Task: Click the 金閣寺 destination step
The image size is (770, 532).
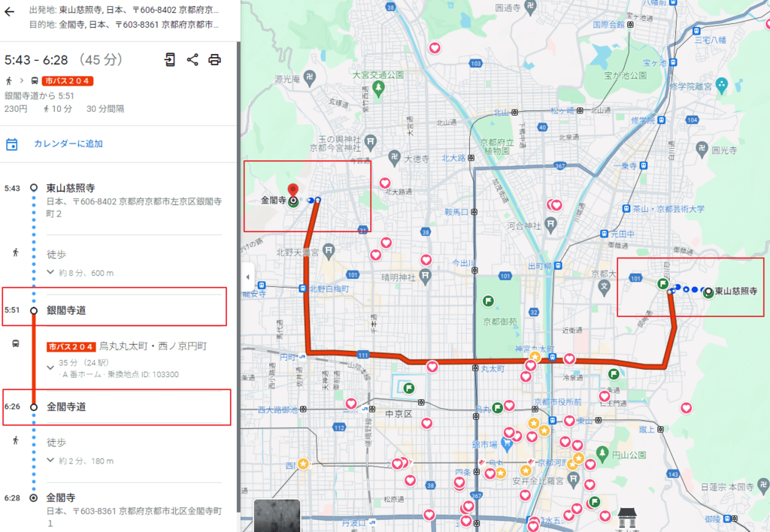Action: [x=61, y=497]
